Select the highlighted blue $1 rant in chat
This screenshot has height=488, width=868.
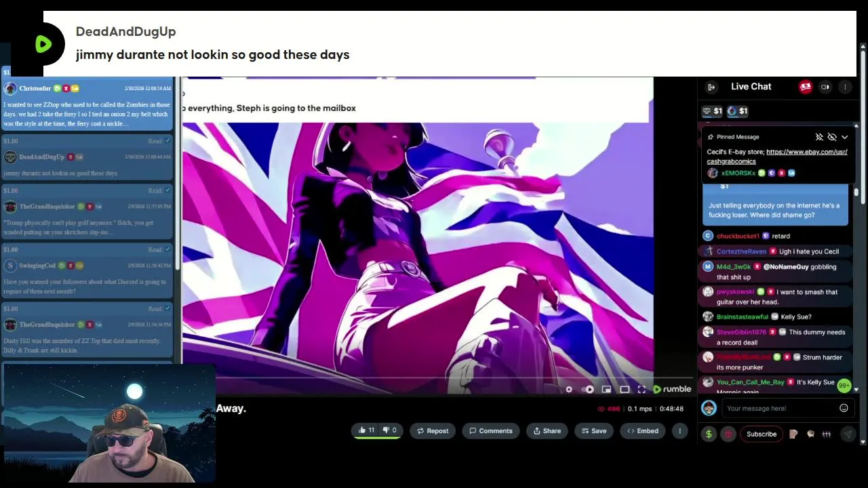coord(775,203)
